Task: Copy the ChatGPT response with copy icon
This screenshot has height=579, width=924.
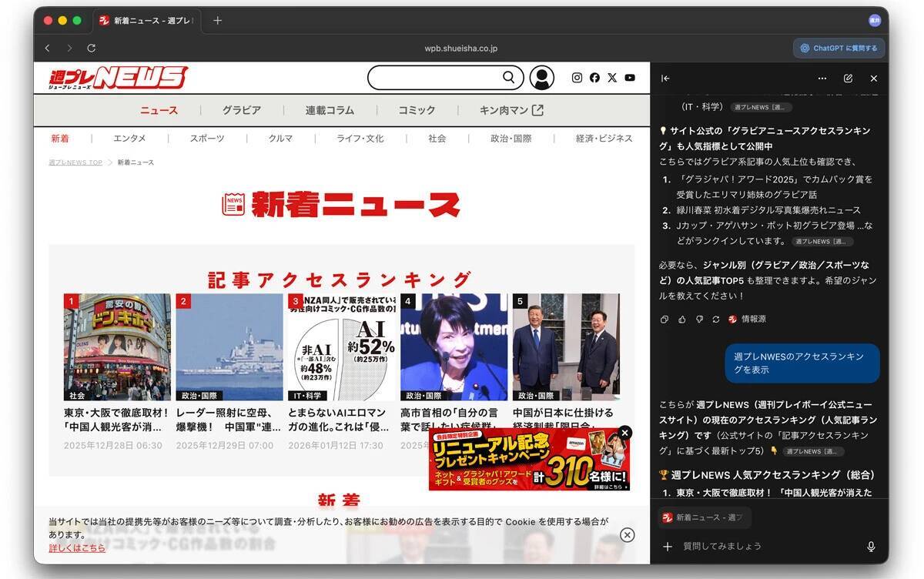Action: point(665,319)
